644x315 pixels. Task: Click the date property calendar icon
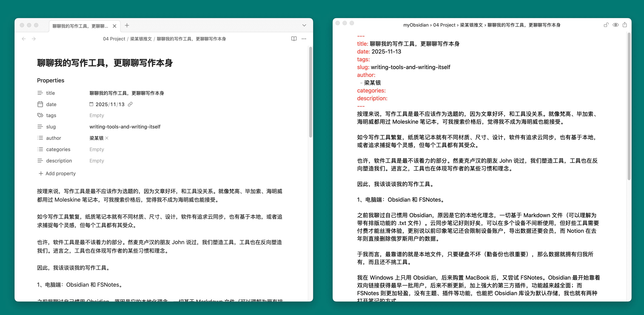[40, 104]
